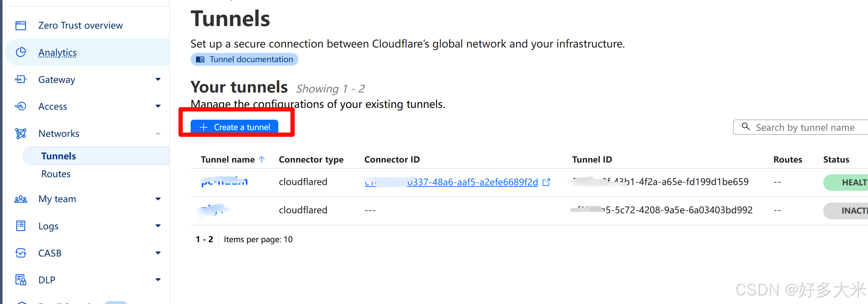The width and height of the screenshot is (868, 304).
Task: Open the Gateway menu label
Action: click(57, 80)
